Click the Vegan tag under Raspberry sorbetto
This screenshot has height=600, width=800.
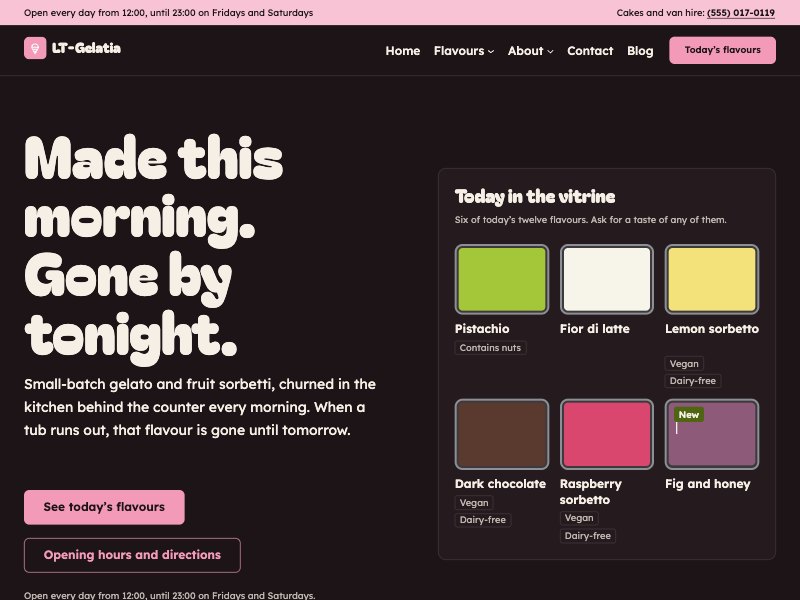pyautogui.click(x=579, y=518)
